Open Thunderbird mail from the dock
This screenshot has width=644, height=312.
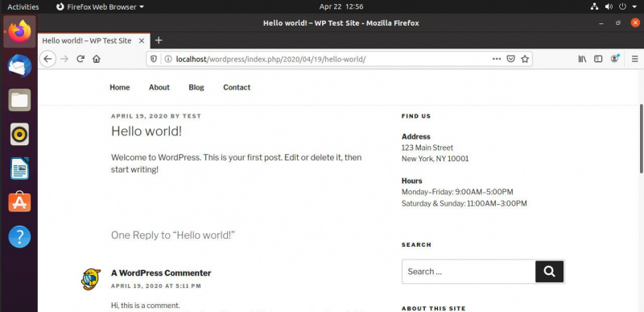19,66
